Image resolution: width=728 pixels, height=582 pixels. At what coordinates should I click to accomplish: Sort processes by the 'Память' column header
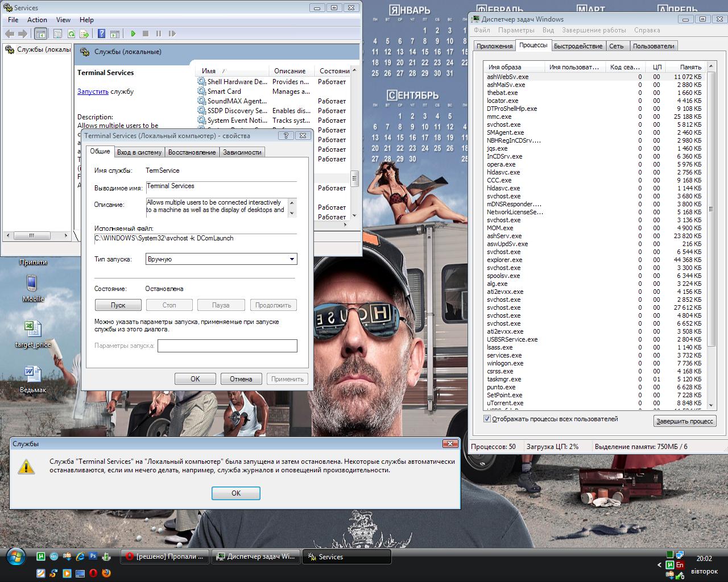tap(690, 67)
